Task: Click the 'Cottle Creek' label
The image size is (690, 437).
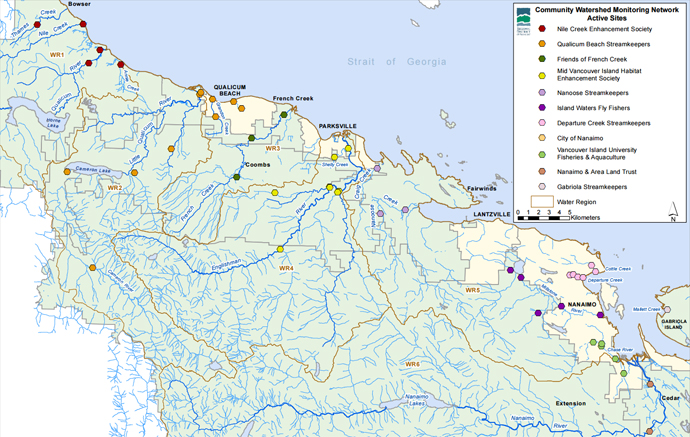Action: click(x=618, y=268)
